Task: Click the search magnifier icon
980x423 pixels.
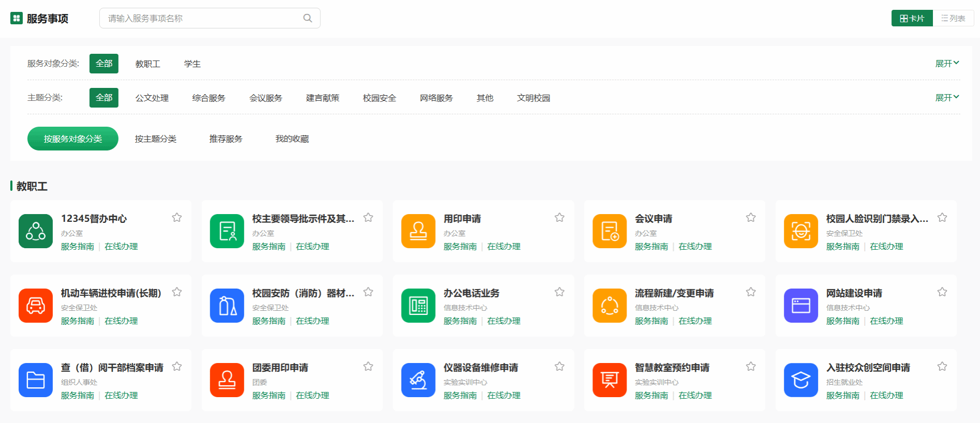Action: pos(307,18)
